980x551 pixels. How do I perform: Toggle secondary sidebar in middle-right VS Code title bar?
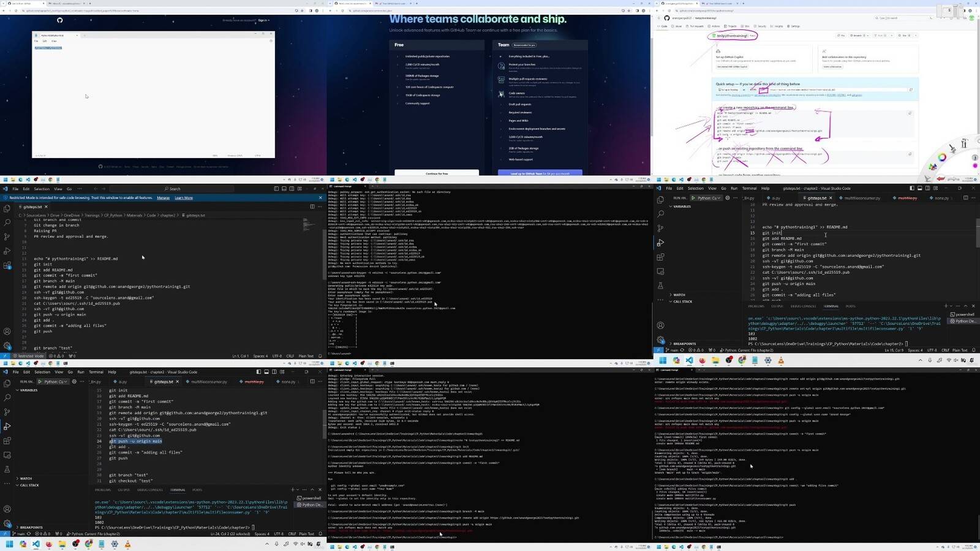click(928, 188)
